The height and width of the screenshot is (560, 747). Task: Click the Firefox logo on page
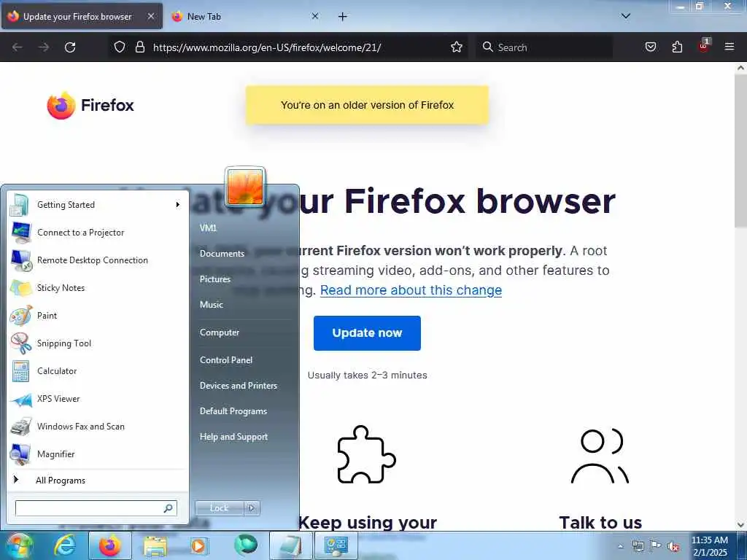point(90,105)
